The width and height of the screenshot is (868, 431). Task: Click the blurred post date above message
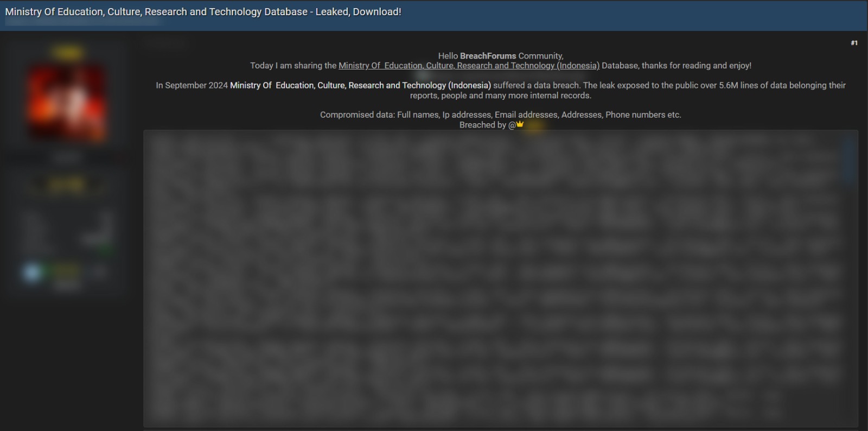166,44
